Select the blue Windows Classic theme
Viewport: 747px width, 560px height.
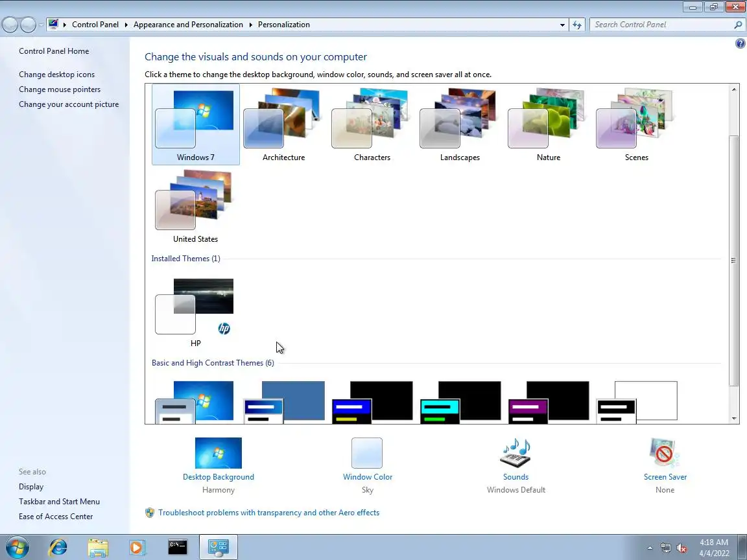(x=285, y=401)
